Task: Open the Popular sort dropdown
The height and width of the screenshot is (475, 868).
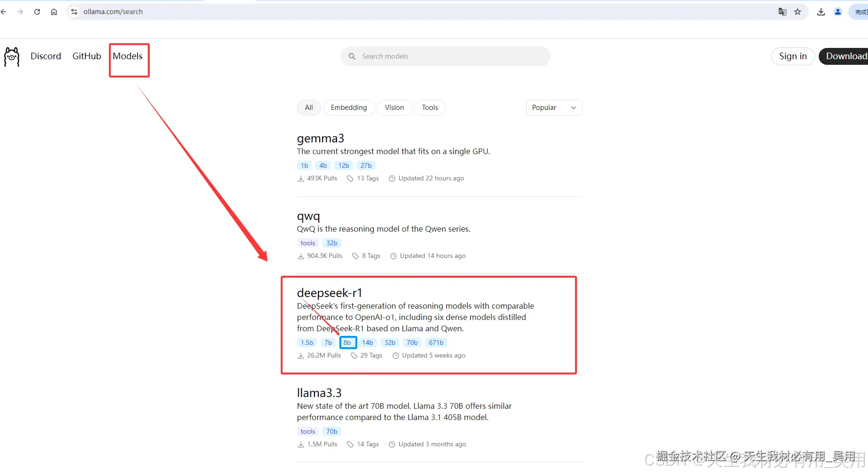Action: (x=554, y=108)
